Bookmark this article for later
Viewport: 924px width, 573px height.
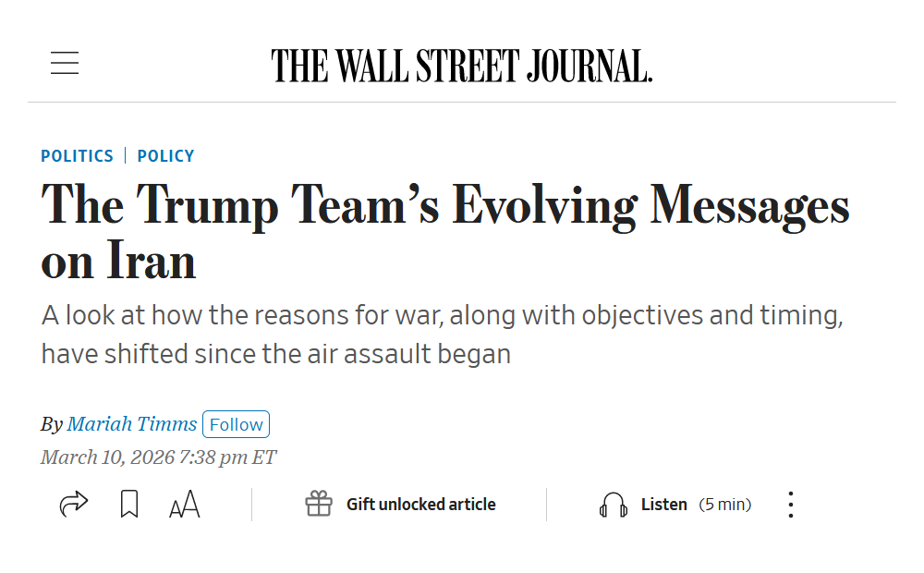[x=129, y=505]
